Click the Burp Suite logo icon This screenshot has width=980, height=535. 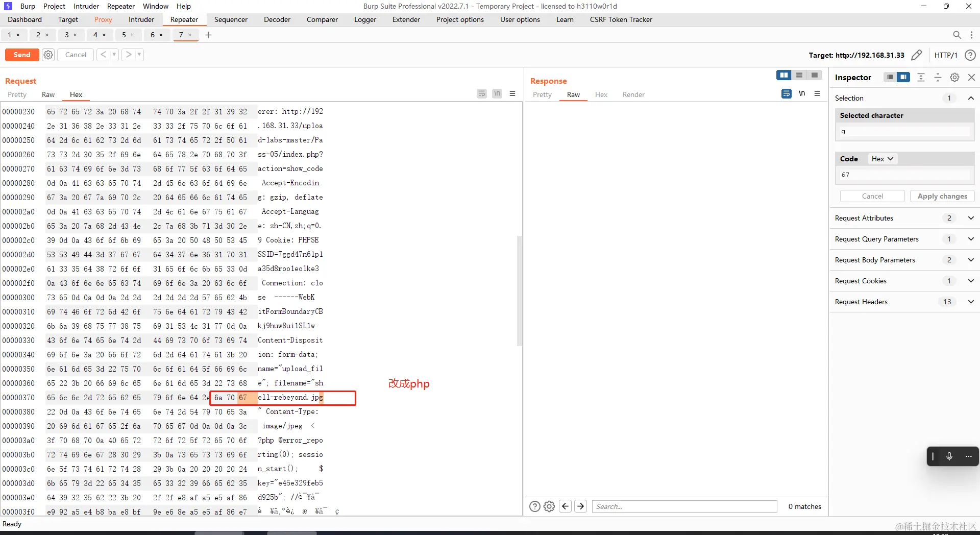pos(8,6)
